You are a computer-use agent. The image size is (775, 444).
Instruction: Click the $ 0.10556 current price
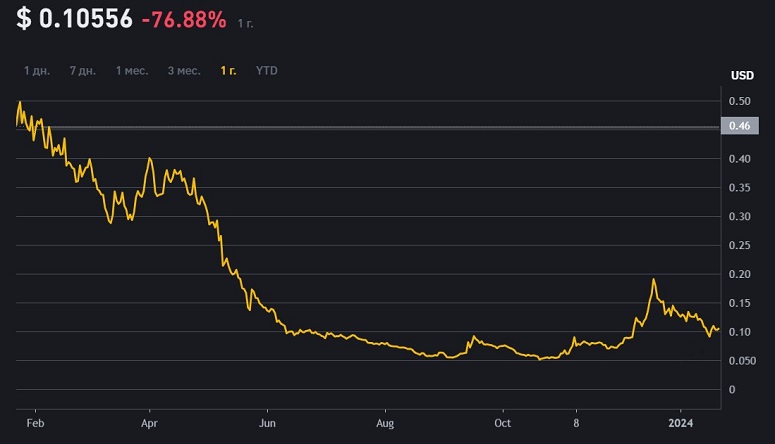pos(74,19)
